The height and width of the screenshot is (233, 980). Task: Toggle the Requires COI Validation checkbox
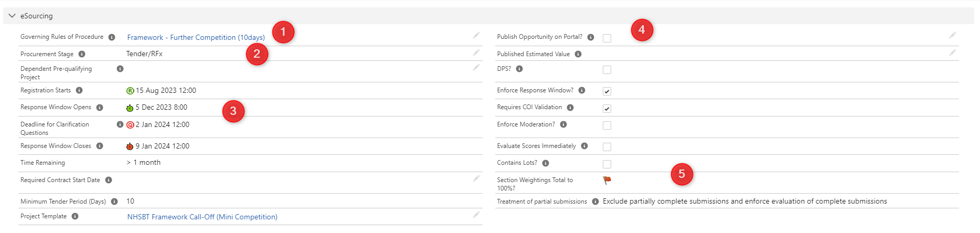(x=607, y=109)
